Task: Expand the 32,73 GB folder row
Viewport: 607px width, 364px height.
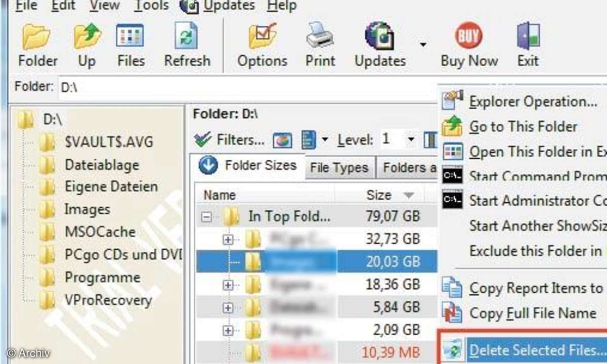Action: (x=228, y=240)
